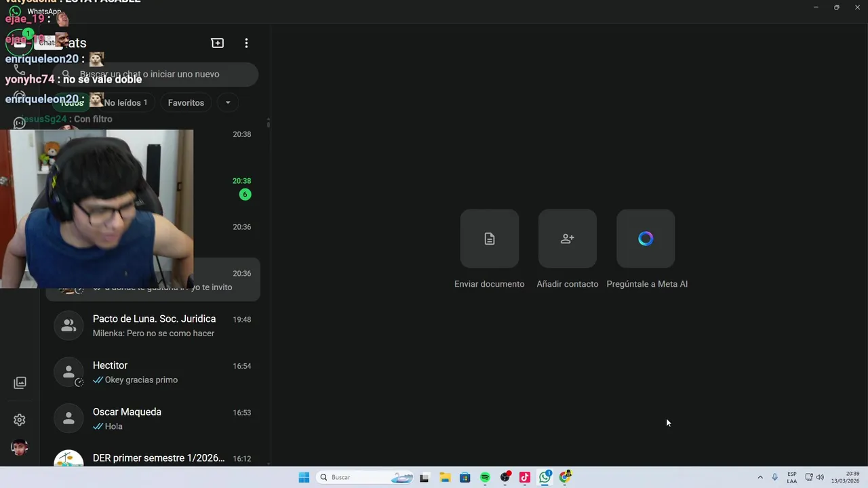The image size is (868, 488).
Task: Click the Pacto de Luna group avatar
Action: tap(68, 325)
